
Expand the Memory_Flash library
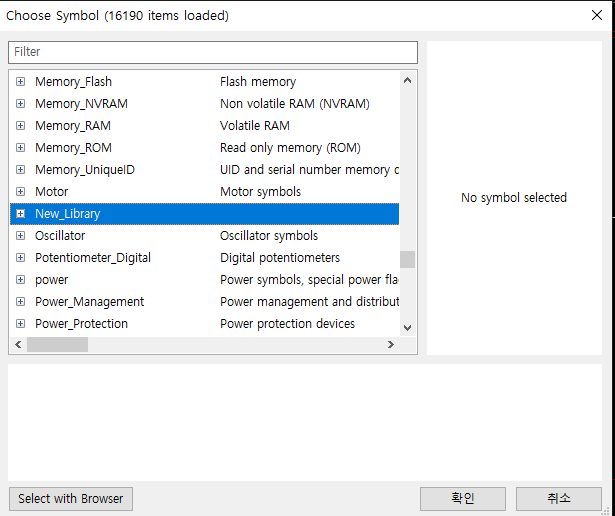click(20, 82)
